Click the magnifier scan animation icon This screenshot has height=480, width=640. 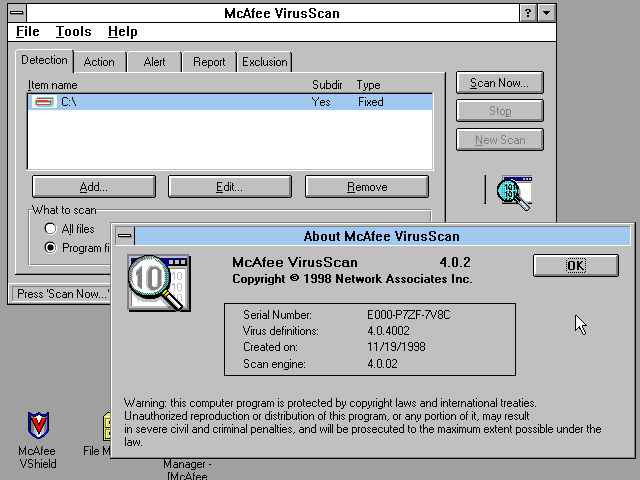(514, 193)
